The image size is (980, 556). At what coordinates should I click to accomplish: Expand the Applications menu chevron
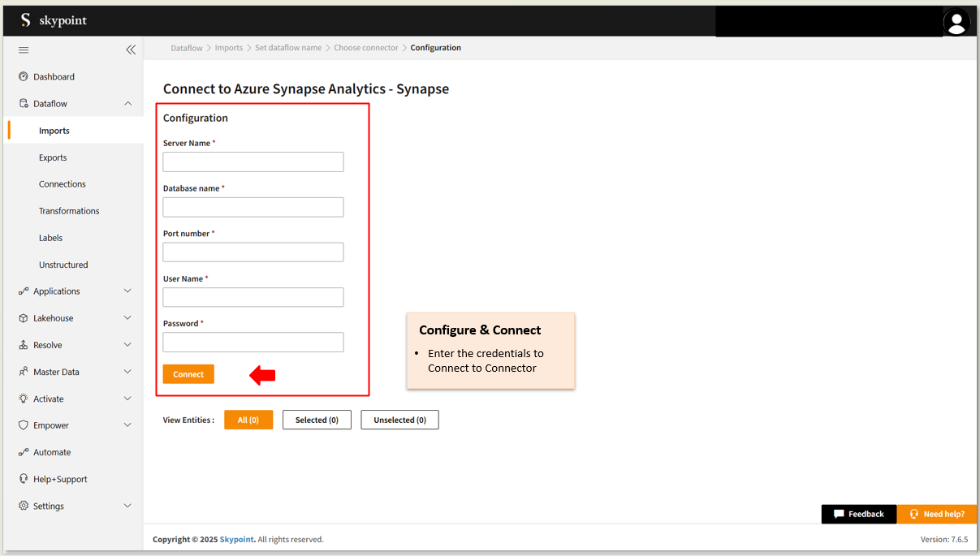(127, 291)
